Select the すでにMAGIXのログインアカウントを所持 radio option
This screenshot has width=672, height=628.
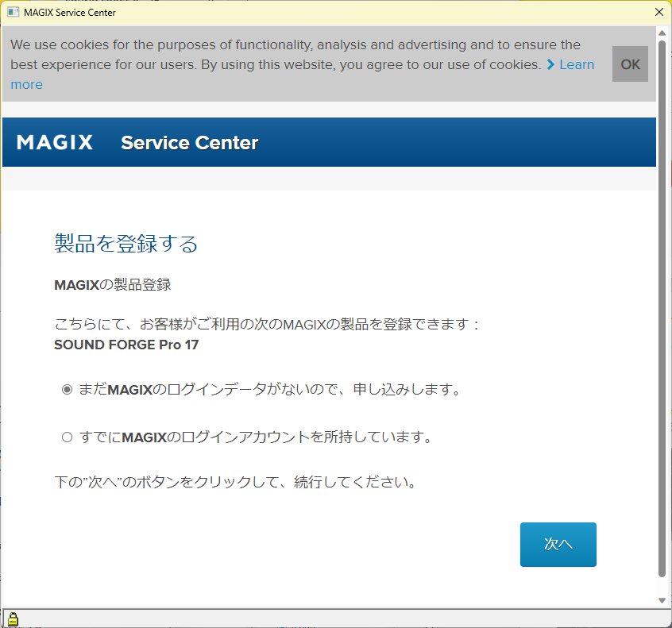[67, 437]
